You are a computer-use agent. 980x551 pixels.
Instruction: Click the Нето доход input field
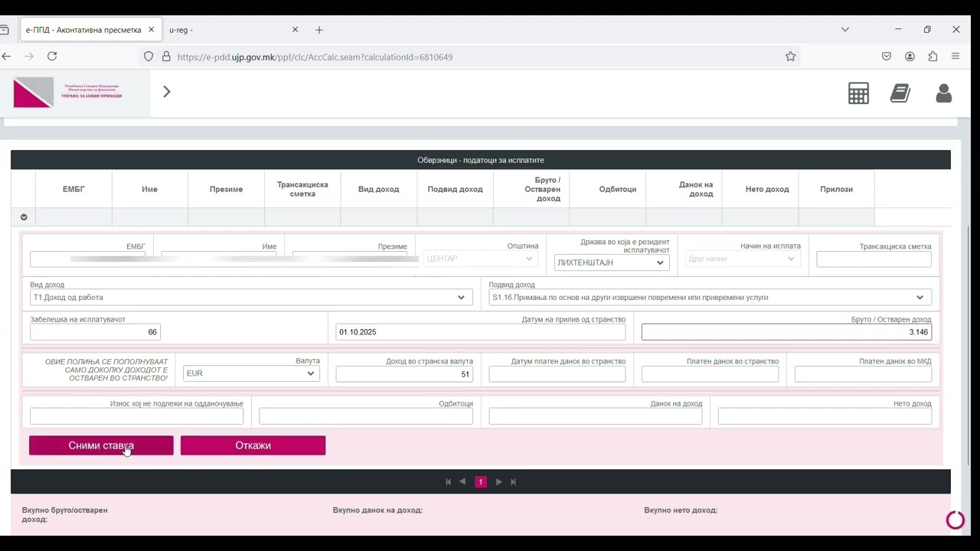pyautogui.click(x=825, y=416)
